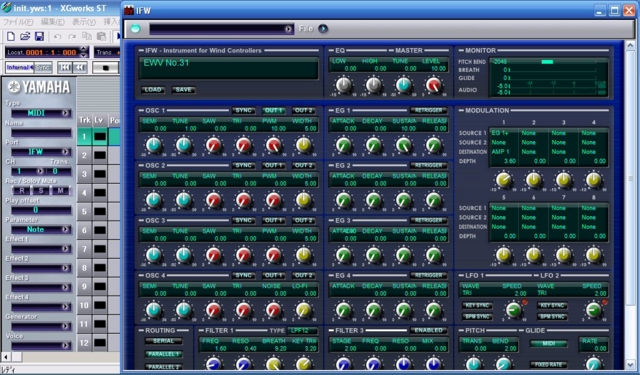Toggle RETRIGGER on EG 1

point(429,111)
